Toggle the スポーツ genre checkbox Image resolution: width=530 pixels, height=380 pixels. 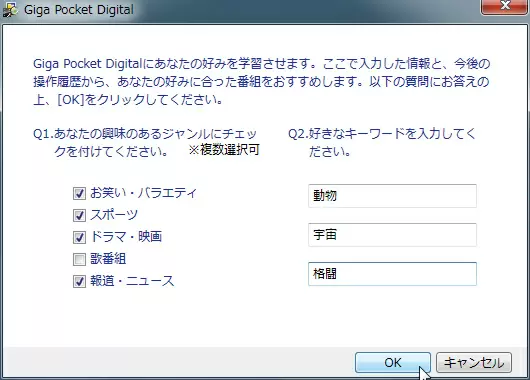pos(79,215)
